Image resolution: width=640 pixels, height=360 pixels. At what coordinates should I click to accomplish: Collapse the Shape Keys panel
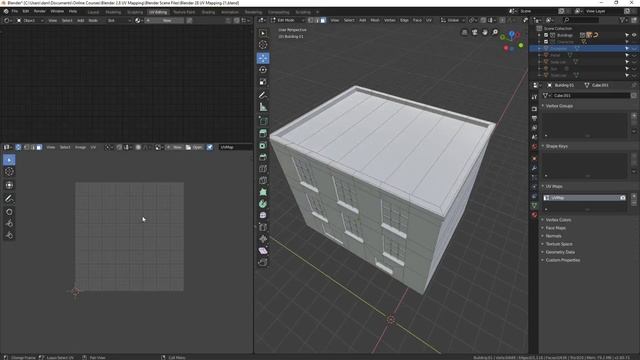click(x=556, y=146)
